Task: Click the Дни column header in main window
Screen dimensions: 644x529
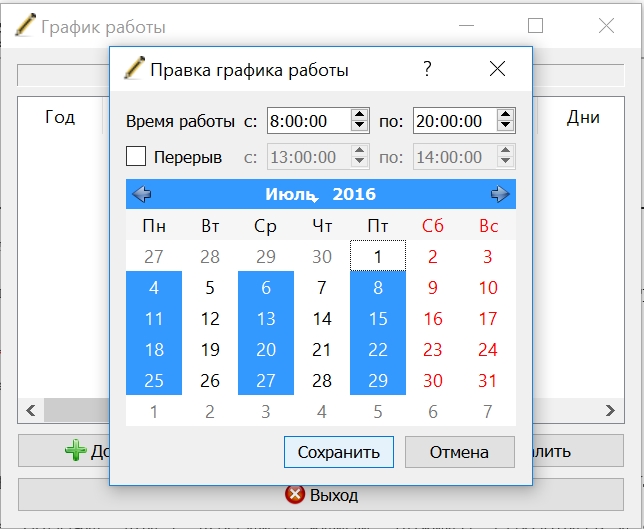Action: coord(582,117)
